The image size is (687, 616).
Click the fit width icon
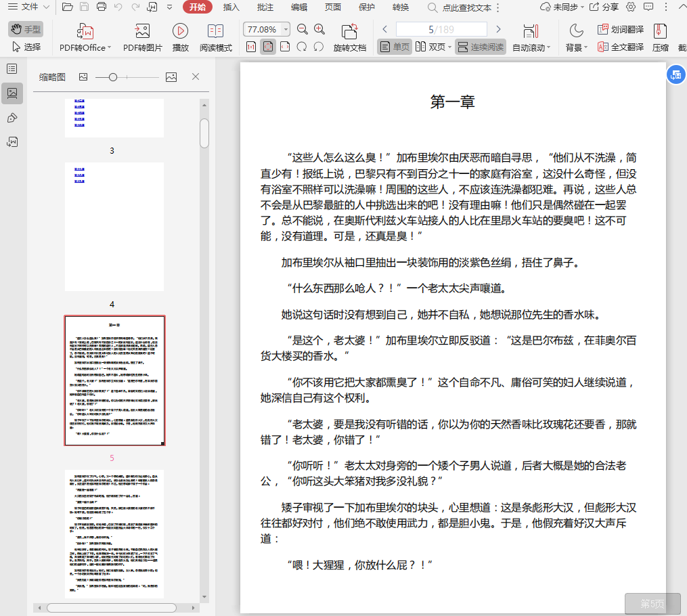[x=285, y=47]
